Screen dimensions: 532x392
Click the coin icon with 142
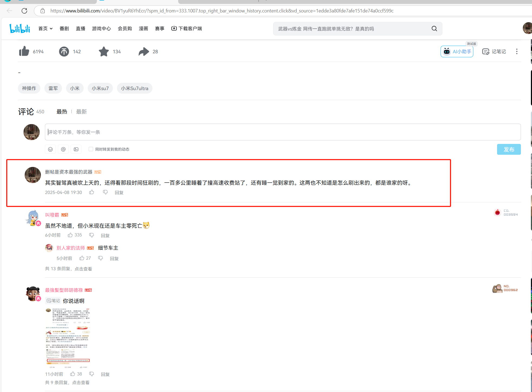tap(64, 51)
